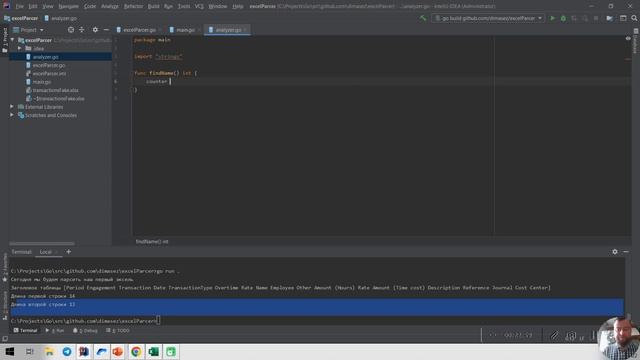This screenshot has width=640, height=360.
Task: Open the Debug tool window button
Action: coord(85,331)
